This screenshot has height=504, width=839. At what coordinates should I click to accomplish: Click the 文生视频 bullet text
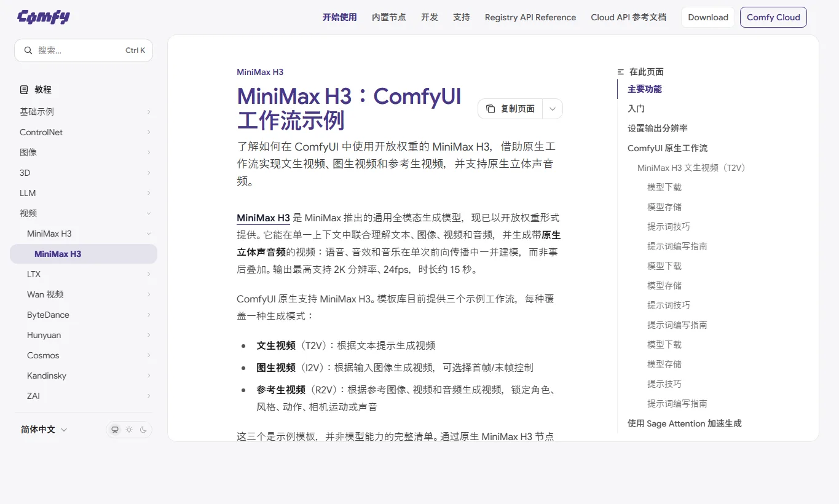coord(276,345)
